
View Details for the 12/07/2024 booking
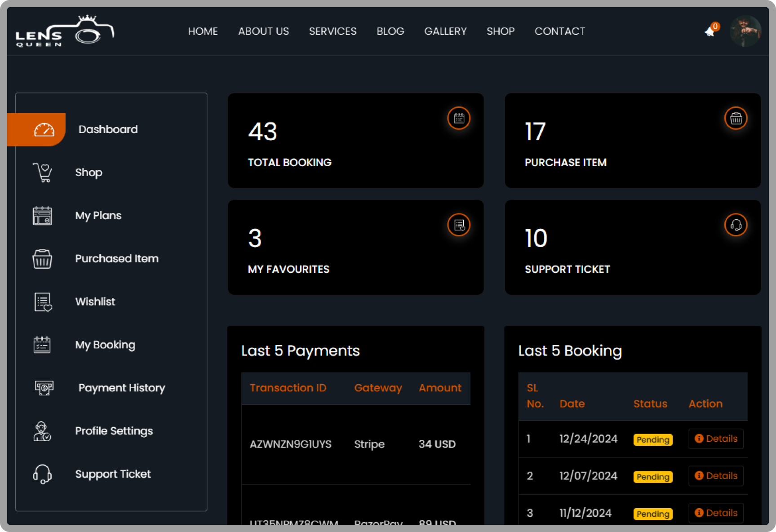coord(716,476)
